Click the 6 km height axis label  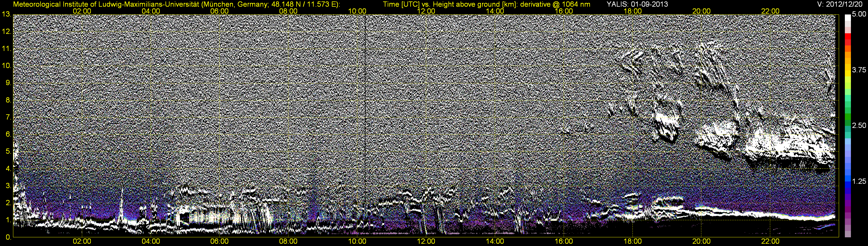pos(8,135)
